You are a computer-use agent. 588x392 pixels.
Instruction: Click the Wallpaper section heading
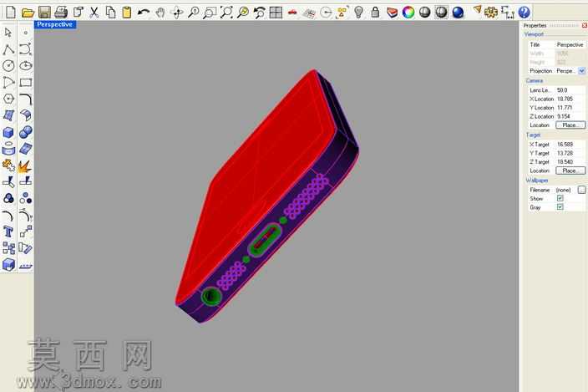tap(536, 181)
